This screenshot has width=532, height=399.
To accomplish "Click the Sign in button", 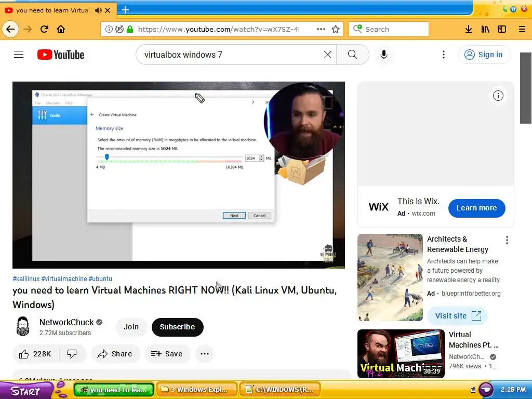I will coord(484,54).
